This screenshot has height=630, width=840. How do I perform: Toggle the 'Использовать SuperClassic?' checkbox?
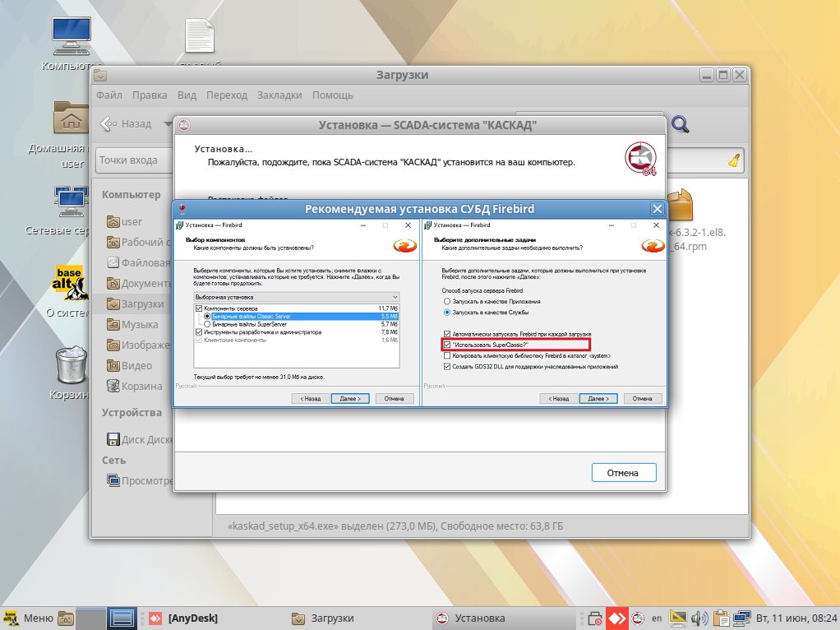[447, 345]
